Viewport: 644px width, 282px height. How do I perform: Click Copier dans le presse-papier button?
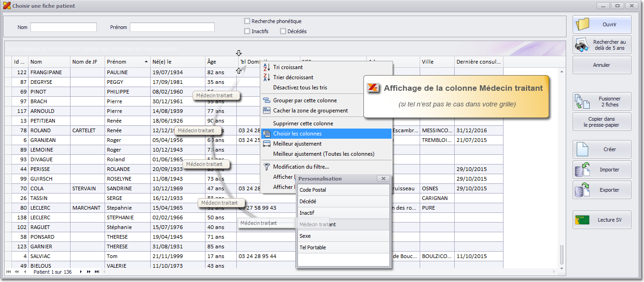pos(602,122)
